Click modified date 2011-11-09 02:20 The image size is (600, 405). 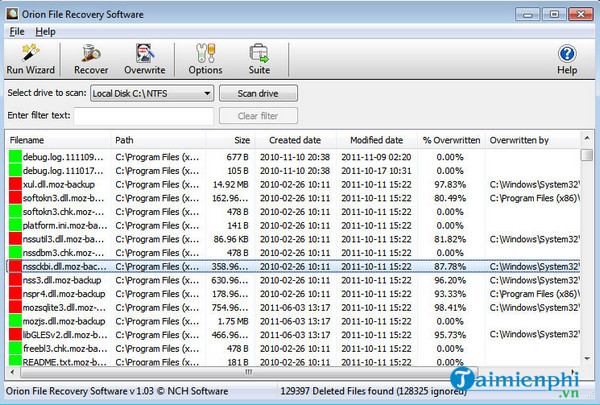pyautogui.click(x=376, y=157)
